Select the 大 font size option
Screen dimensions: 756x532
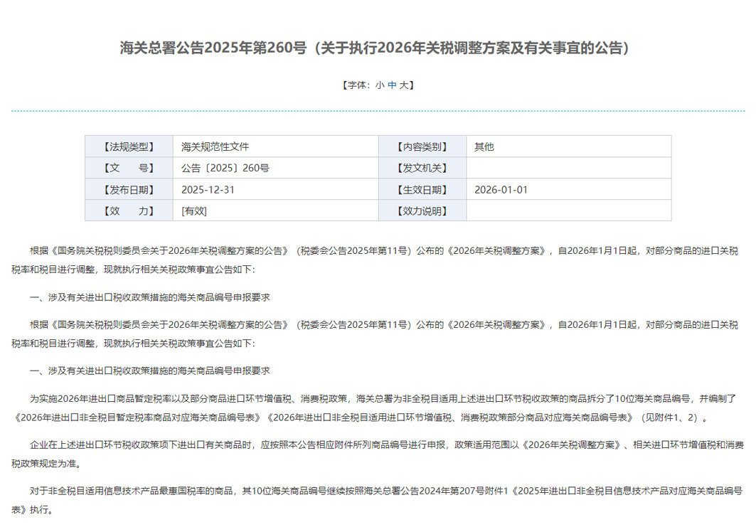(403, 85)
